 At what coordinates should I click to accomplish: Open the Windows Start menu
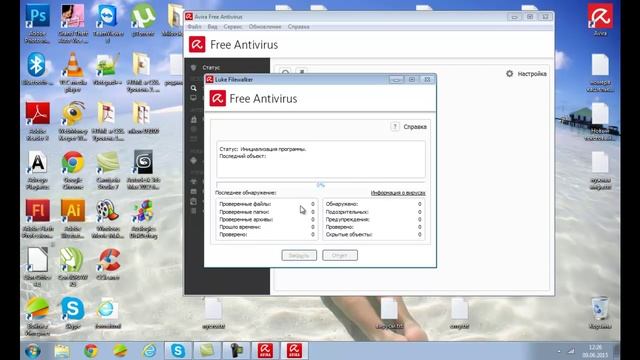(x=33, y=351)
